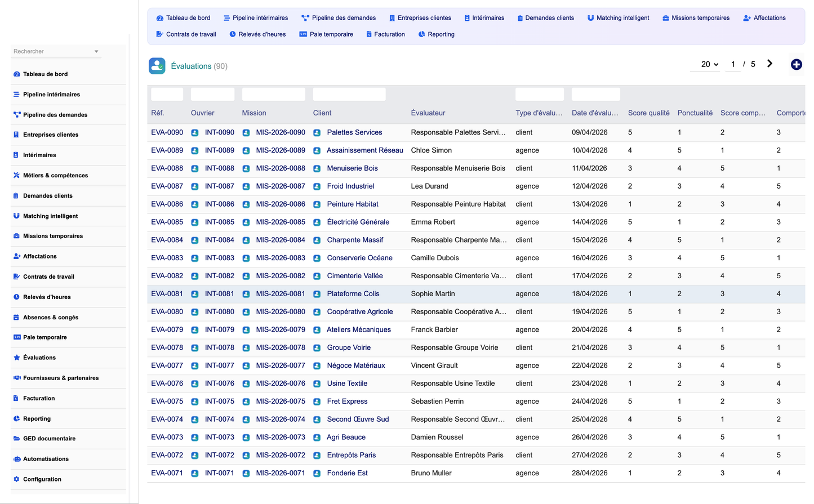This screenshot has height=504, width=814.
Task: Click the Configuration gear icon
Action: pos(17,479)
